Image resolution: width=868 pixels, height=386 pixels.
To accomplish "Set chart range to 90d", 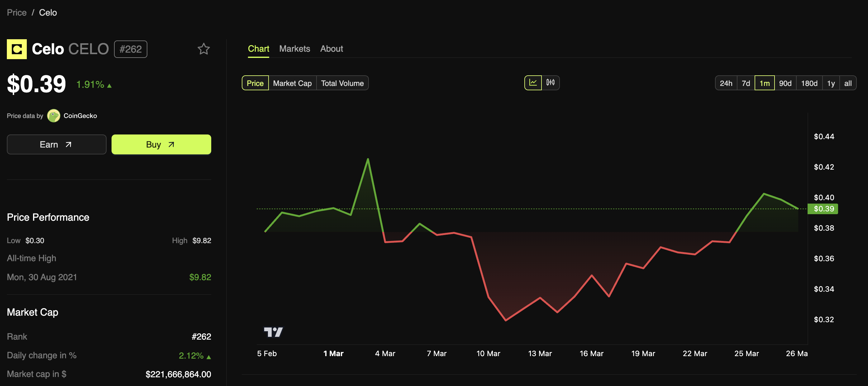I will coord(785,83).
